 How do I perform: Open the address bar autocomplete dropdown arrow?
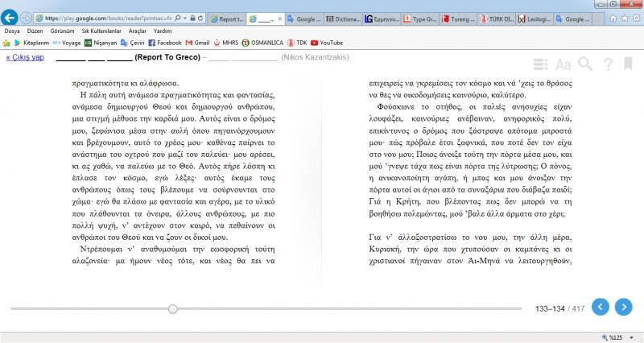[x=185, y=18]
